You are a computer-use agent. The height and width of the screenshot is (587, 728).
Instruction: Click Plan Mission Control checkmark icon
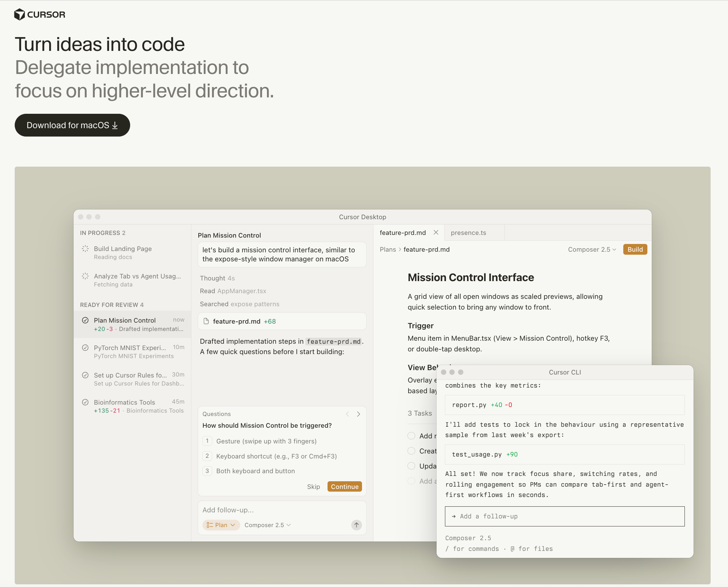(x=85, y=320)
